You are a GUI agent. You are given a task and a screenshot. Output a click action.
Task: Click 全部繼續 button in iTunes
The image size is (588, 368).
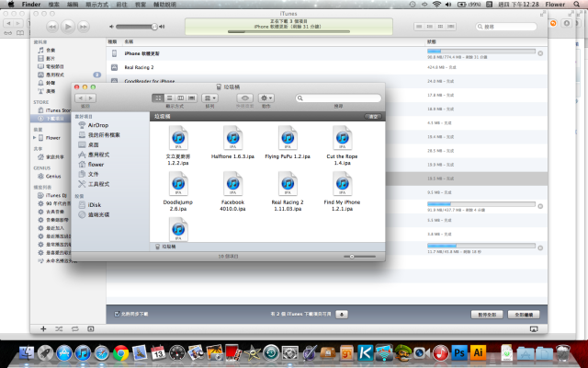pos(524,315)
